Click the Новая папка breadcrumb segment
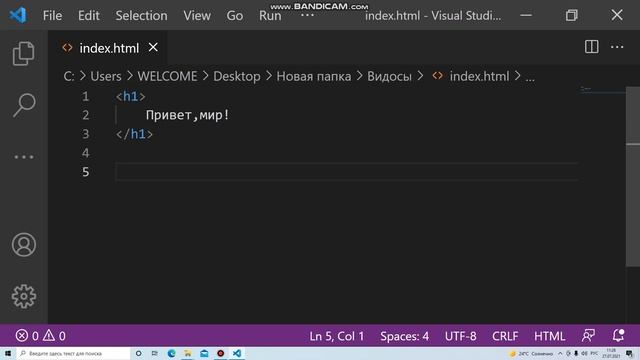The width and height of the screenshot is (640, 360). click(x=313, y=76)
